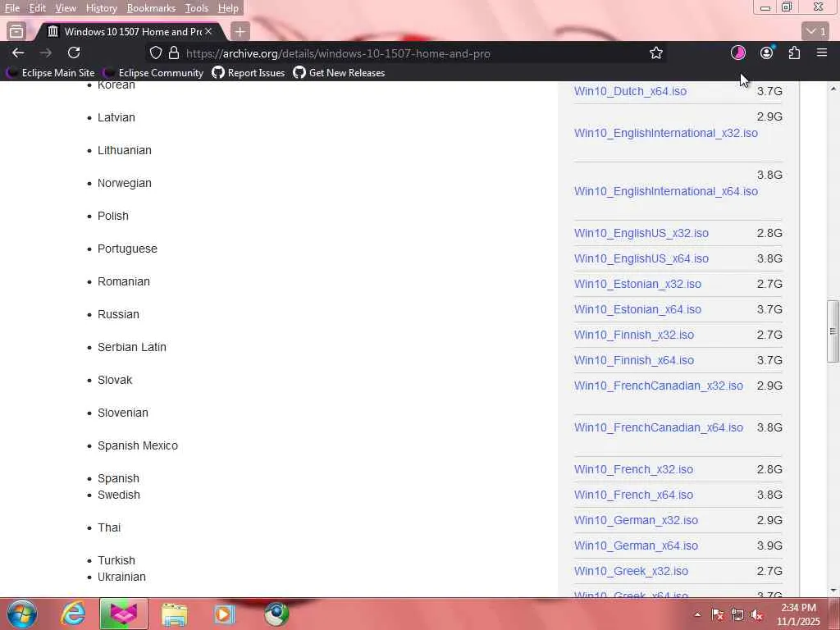
Task: Click the scrollbar down arrow
Action: coord(833,591)
